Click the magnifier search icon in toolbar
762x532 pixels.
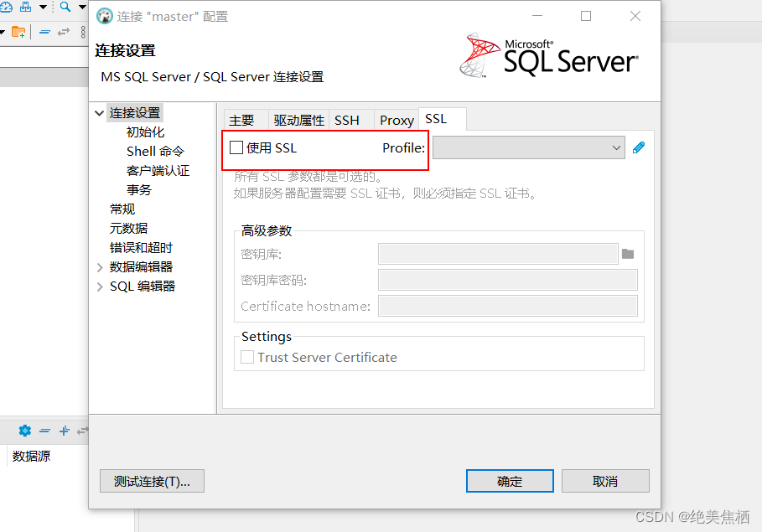(x=65, y=7)
